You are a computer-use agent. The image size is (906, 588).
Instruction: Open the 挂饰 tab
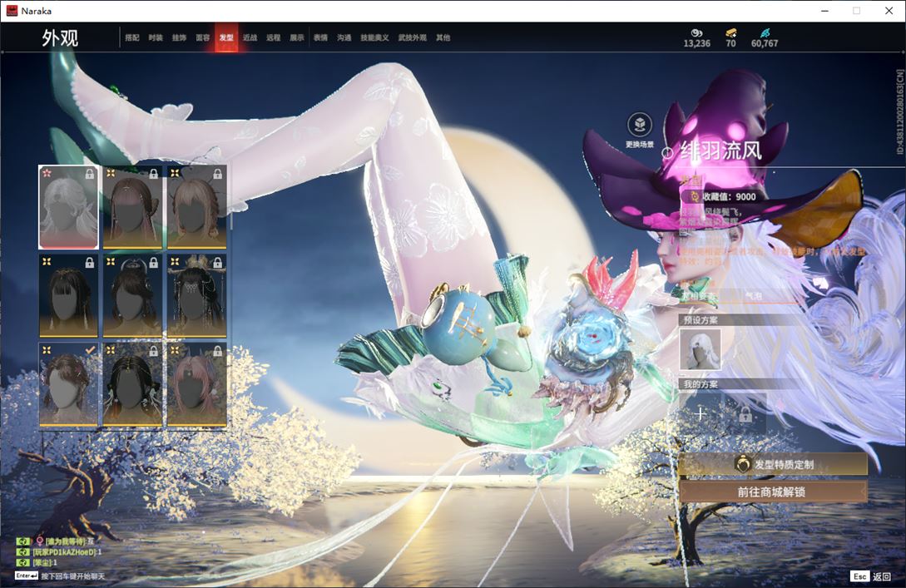click(x=179, y=37)
